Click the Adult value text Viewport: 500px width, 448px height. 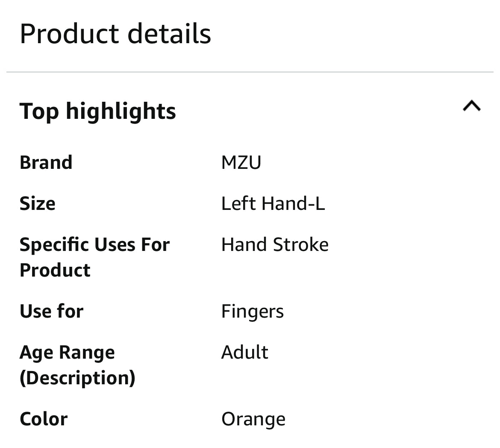coord(244,352)
